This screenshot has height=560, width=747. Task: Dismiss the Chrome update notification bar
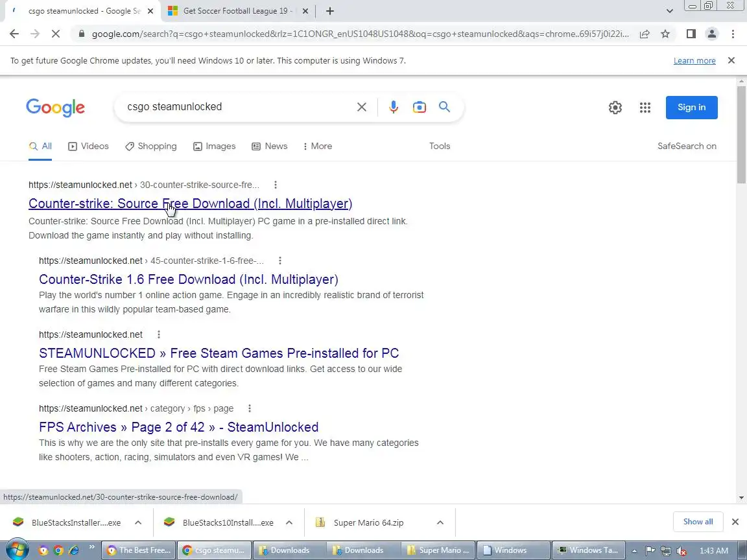coord(731,60)
